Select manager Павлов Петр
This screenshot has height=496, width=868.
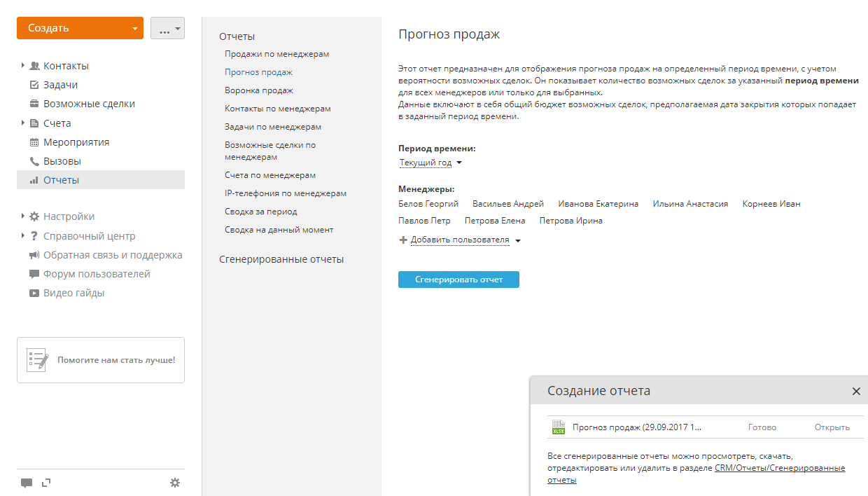[424, 221]
